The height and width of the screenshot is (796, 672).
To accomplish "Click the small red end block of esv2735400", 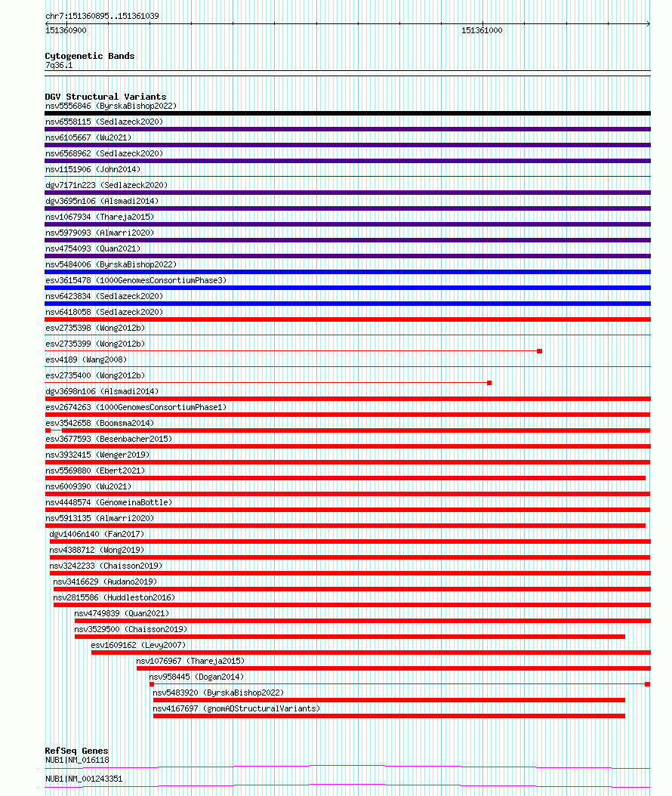I will [x=489, y=383].
